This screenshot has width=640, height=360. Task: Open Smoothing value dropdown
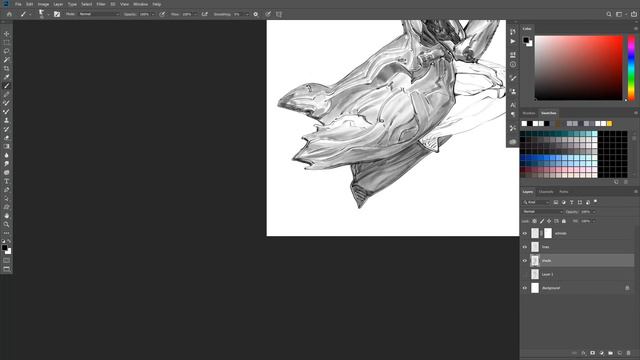click(x=247, y=14)
